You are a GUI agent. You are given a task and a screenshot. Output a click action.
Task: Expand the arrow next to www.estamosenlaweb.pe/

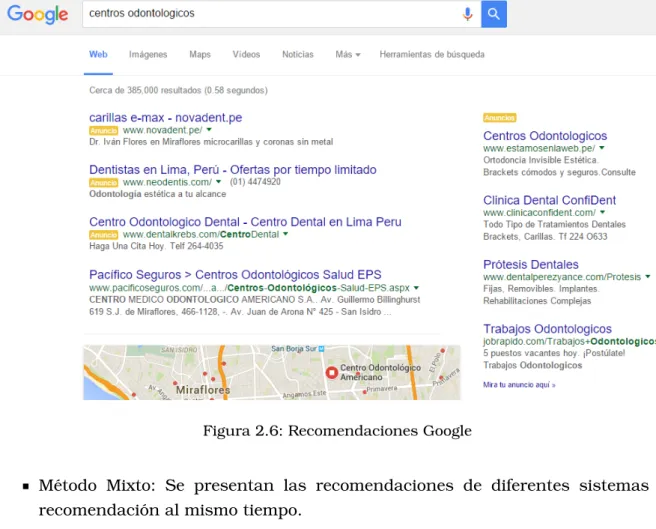pos(602,148)
